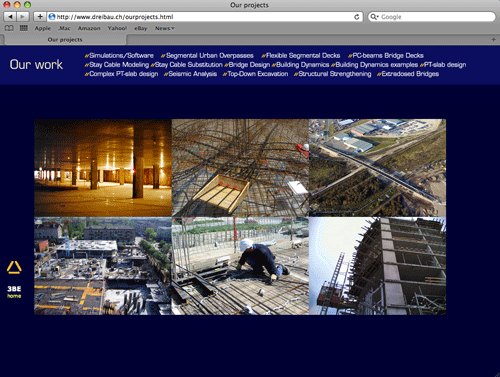Expand the News bookmarks dropdown
The image size is (500, 377).
[x=164, y=28]
